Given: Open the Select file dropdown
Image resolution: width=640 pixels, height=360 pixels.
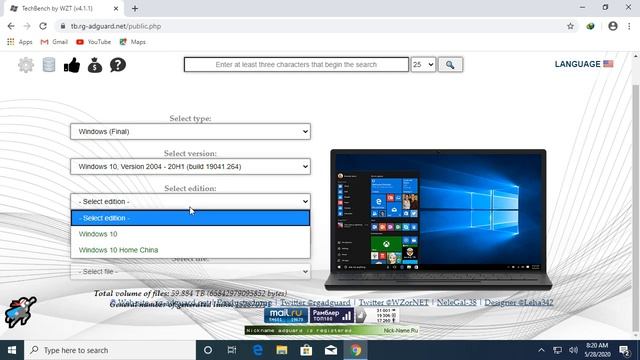Looking at the screenshot, I should tap(190, 272).
